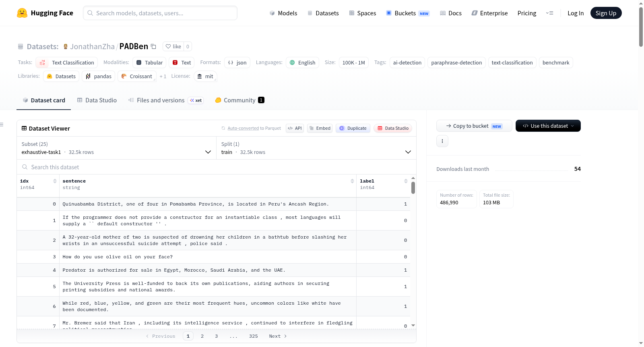644x347 pixels.
Task: Select the English language tag
Action: pyautogui.click(x=302, y=62)
